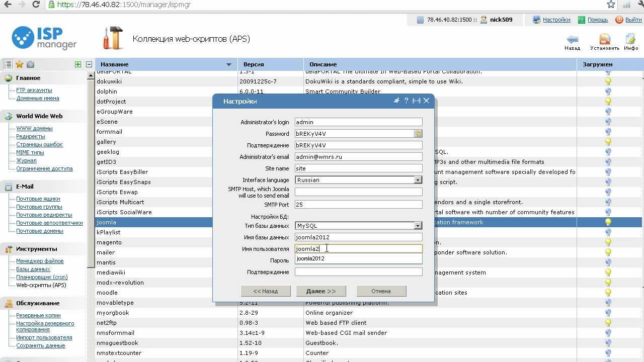This screenshot has width=644, height=362.
Task: Open the Почтовые ящики link
Action: 38,199
